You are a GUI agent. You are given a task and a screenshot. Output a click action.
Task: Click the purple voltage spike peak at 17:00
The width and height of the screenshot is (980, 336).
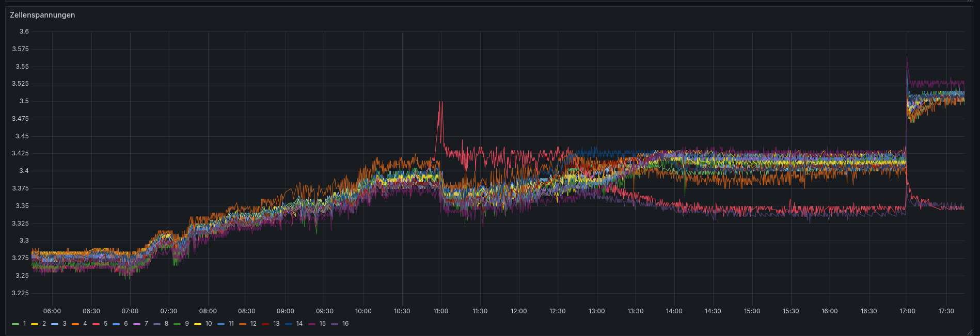907,57
